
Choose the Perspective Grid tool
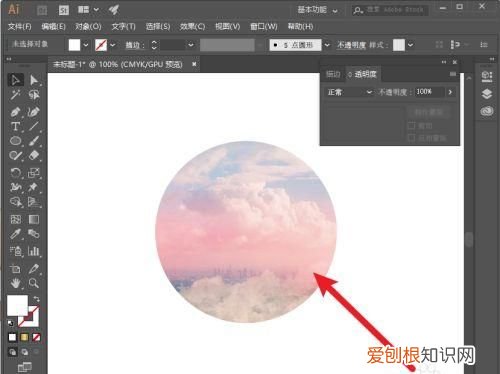point(34,202)
